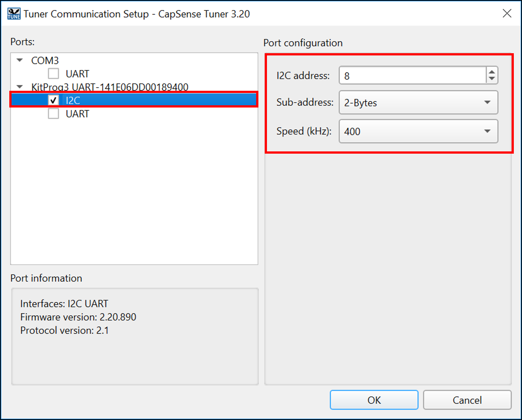Click the Firmware version: 2.20.890 text
The width and height of the screenshot is (522, 420).
click(x=78, y=317)
